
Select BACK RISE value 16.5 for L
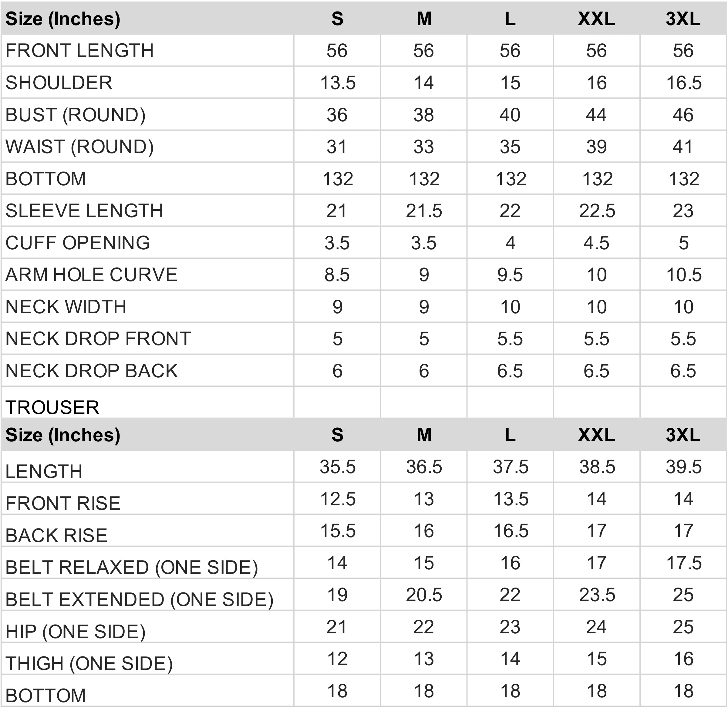511,531
